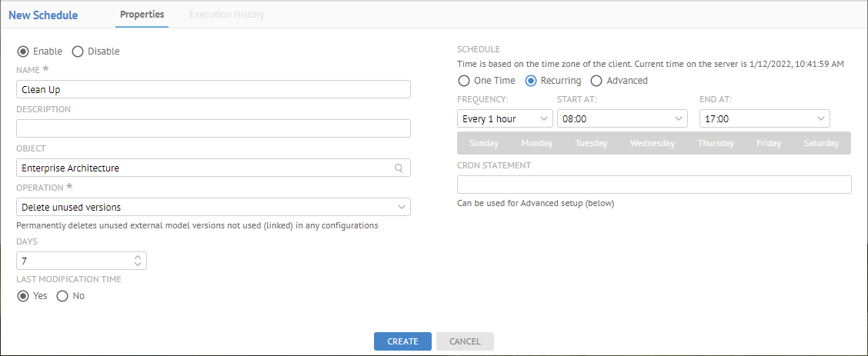Click the Cancel button
868x356 pixels.
tap(465, 341)
